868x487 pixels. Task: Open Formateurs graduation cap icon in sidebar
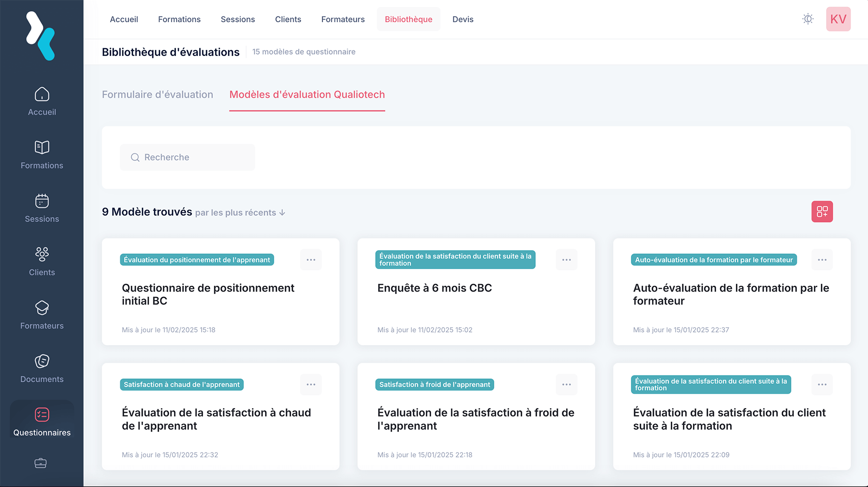point(42,308)
